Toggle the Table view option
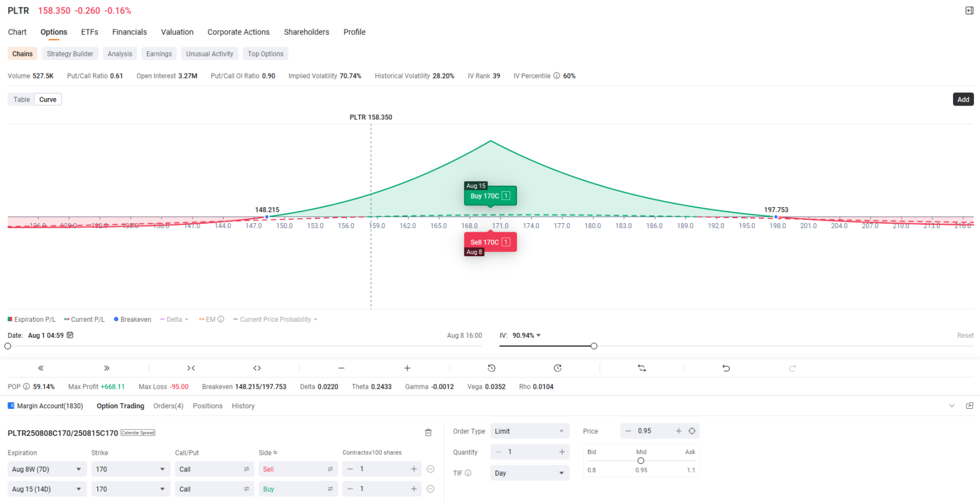Image resolution: width=980 pixels, height=502 pixels. click(x=21, y=99)
